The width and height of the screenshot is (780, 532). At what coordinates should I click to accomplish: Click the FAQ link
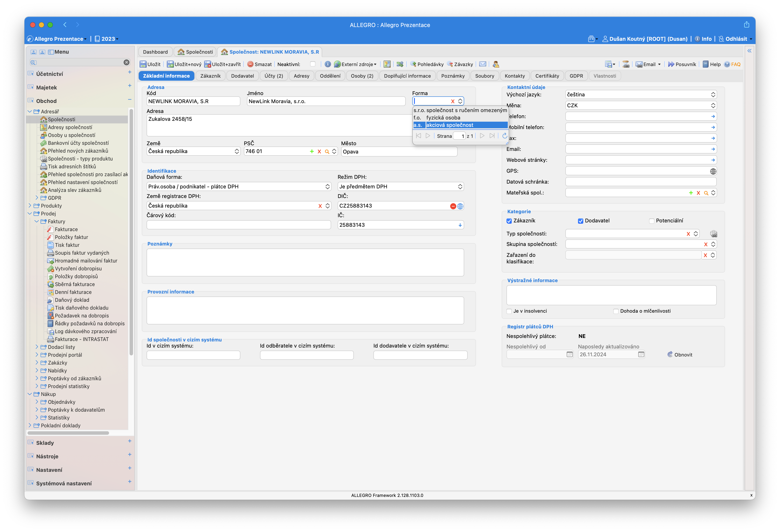point(736,64)
